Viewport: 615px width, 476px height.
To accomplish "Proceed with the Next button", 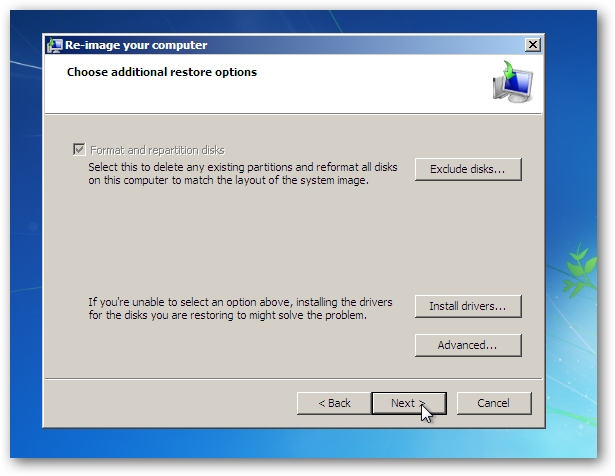I will point(409,403).
